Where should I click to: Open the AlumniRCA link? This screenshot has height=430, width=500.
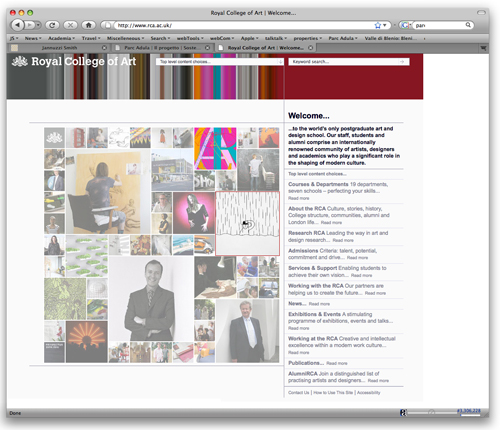click(303, 373)
